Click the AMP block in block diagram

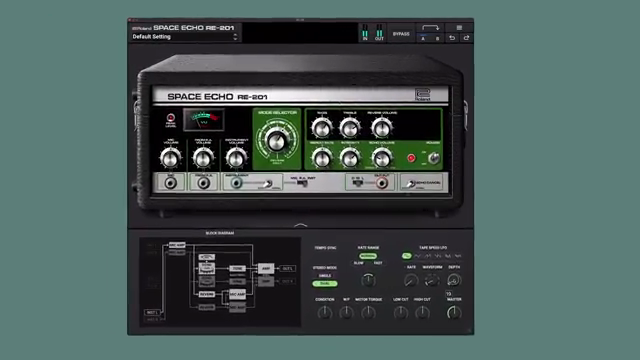pos(266,268)
